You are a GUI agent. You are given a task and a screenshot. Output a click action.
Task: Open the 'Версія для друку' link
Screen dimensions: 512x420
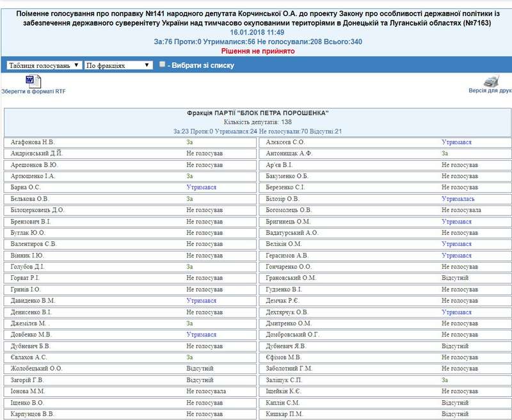tap(490, 91)
